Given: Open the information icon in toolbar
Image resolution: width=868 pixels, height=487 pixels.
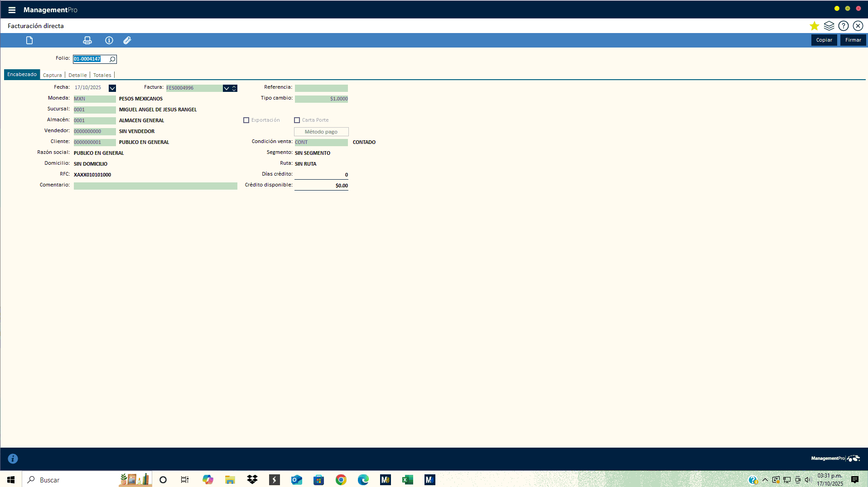Looking at the screenshot, I should (109, 40).
